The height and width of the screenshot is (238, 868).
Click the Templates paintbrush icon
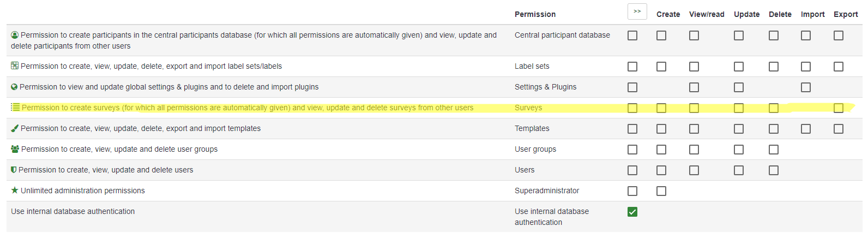point(15,128)
